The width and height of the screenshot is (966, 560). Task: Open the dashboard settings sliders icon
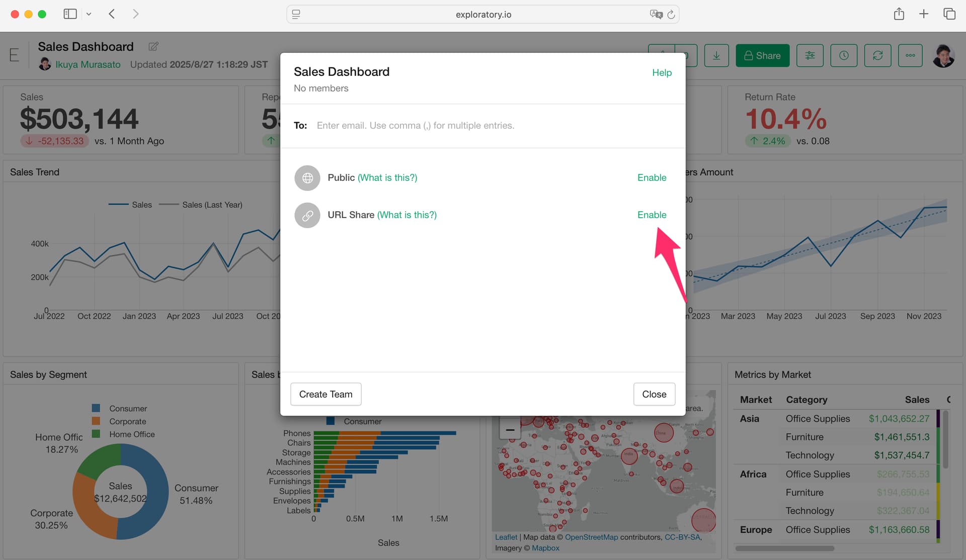[x=810, y=56]
